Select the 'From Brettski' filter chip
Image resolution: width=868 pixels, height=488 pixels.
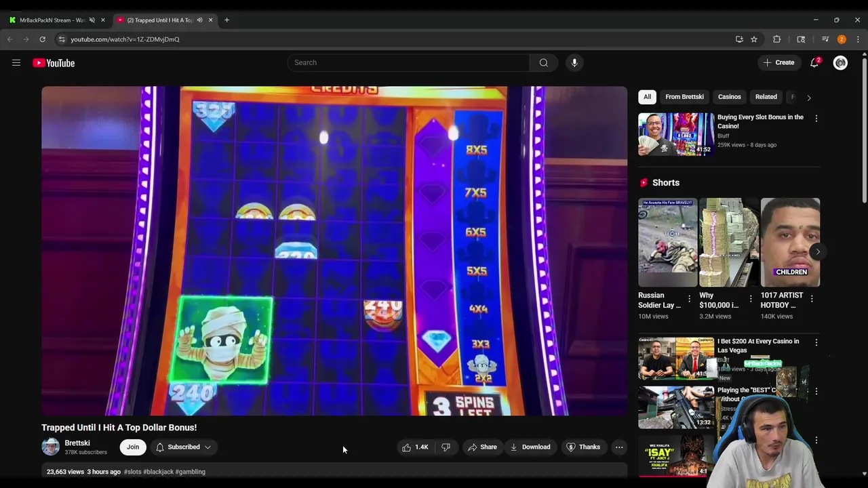(x=684, y=97)
